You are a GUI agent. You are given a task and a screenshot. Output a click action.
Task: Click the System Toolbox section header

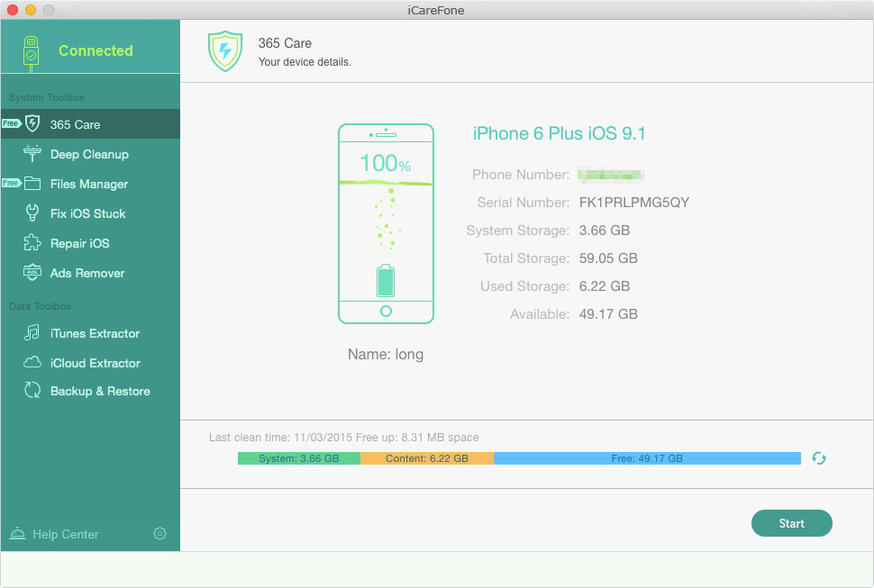coord(47,97)
